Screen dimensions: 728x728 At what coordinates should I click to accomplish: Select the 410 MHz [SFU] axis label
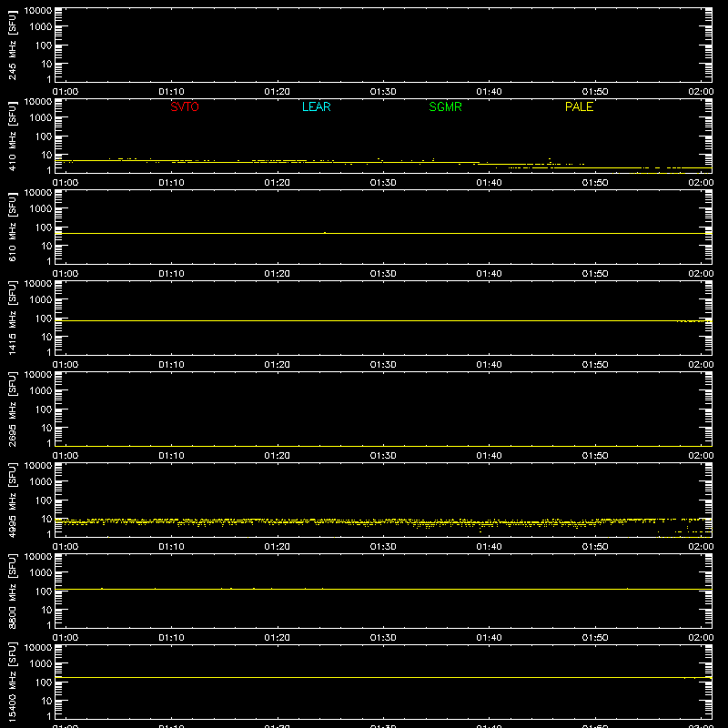(x=12, y=136)
